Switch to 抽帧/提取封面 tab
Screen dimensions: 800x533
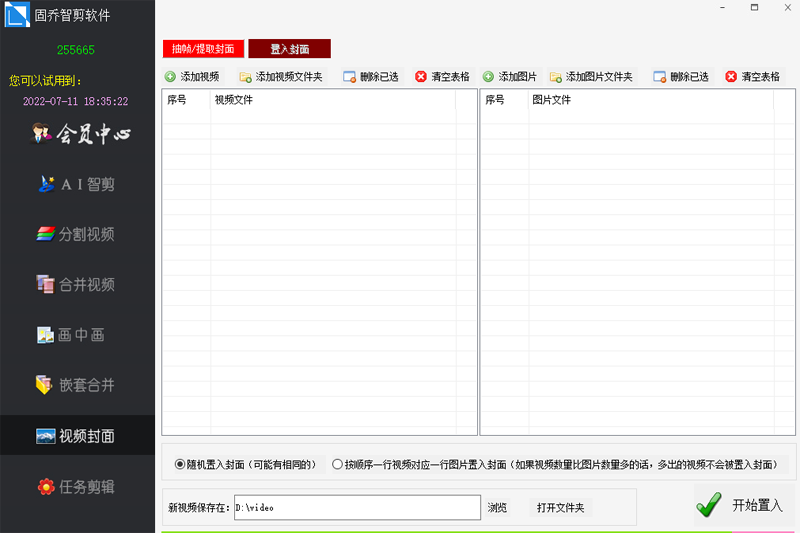[203, 49]
